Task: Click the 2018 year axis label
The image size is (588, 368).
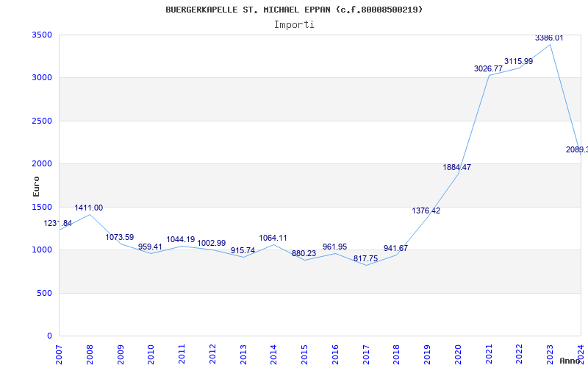Action: (x=397, y=355)
